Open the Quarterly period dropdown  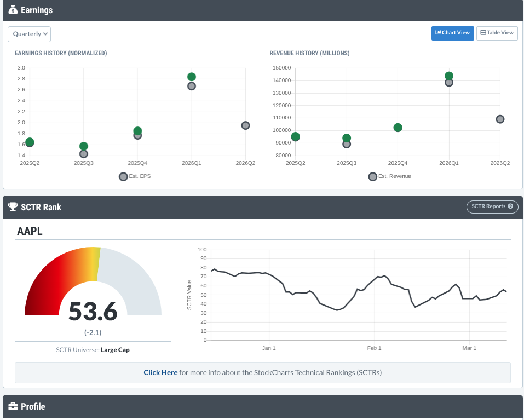30,34
